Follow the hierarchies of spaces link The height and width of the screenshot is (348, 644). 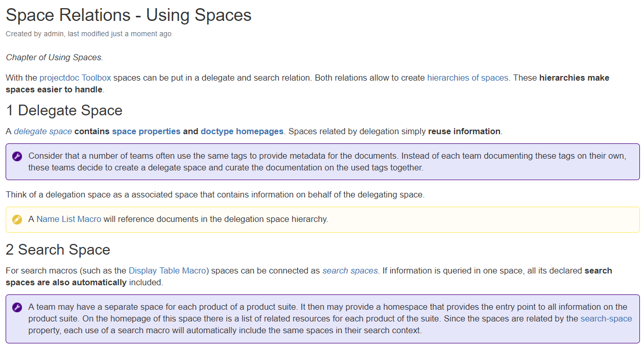click(467, 78)
